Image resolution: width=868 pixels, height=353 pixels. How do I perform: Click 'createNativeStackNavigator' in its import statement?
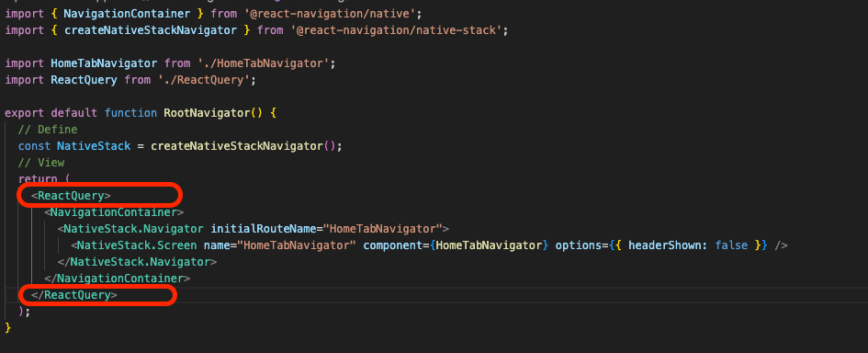coord(151,30)
